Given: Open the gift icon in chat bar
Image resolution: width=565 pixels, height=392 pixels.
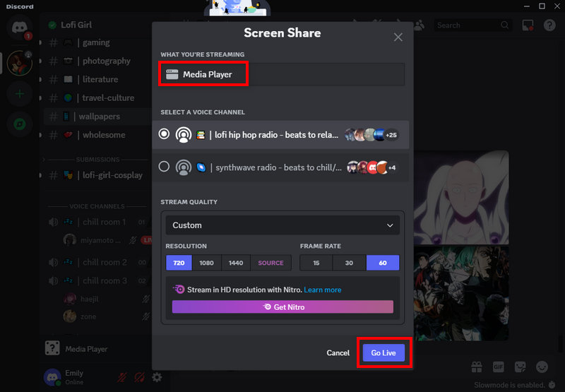Looking at the screenshot, I should (x=477, y=367).
